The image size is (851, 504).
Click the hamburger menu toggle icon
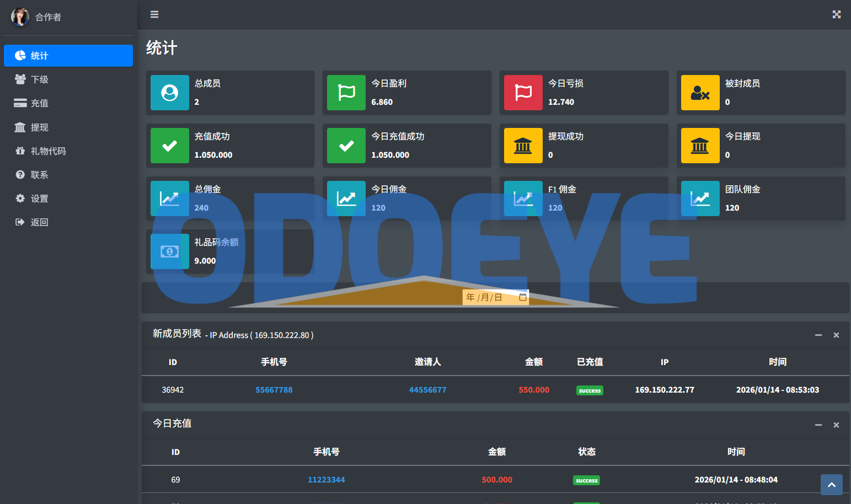coord(154,14)
